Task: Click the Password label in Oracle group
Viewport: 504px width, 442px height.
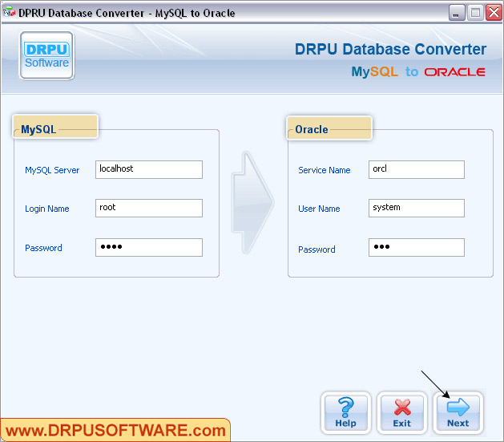Action: pyautogui.click(x=317, y=249)
